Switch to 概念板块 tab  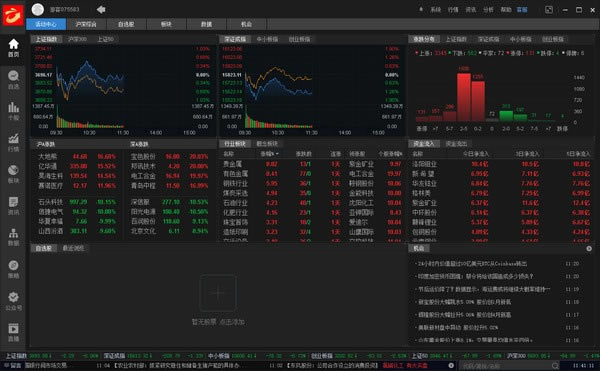pyautogui.click(x=267, y=144)
